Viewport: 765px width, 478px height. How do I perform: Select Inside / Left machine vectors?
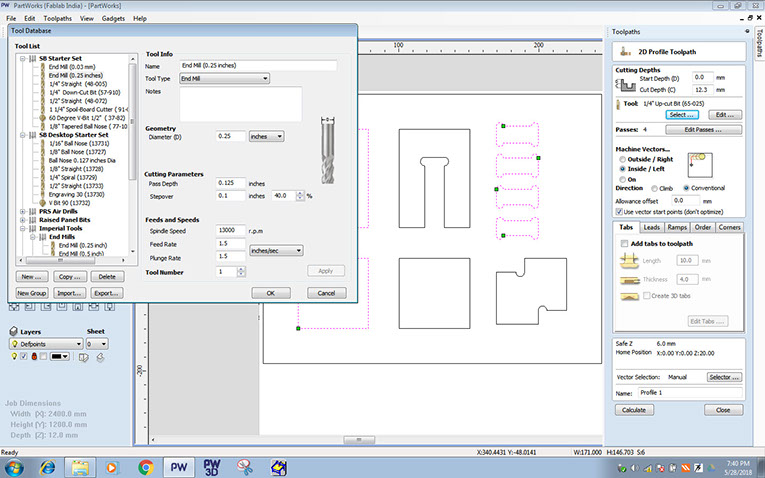coord(623,169)
